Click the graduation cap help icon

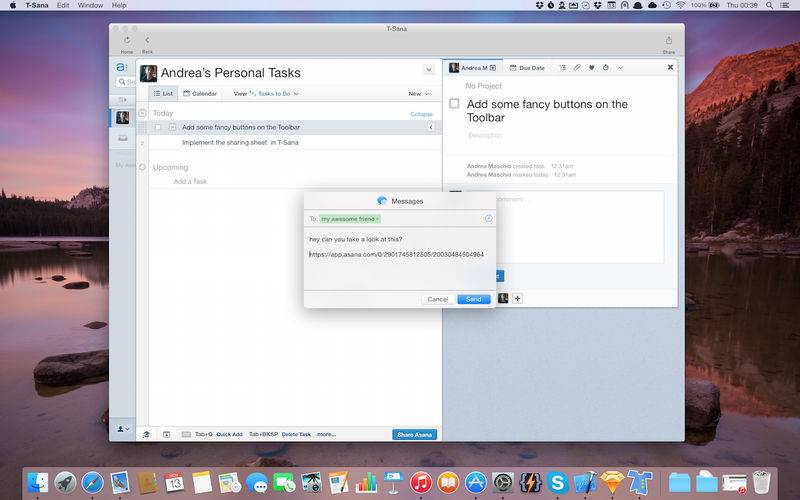(146, 434)
